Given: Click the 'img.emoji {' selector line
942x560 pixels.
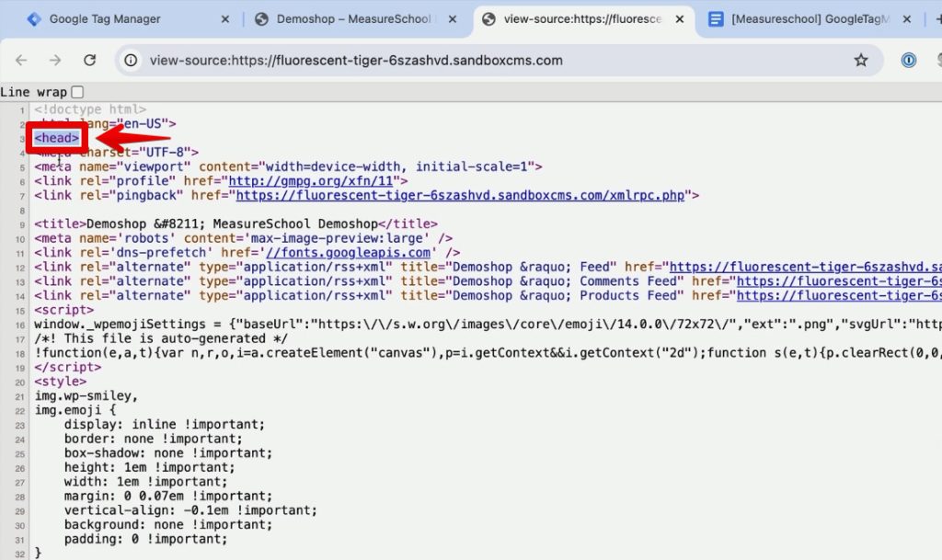Looking at the screenshot, I should pyautogui.click(x=75, y=410).
